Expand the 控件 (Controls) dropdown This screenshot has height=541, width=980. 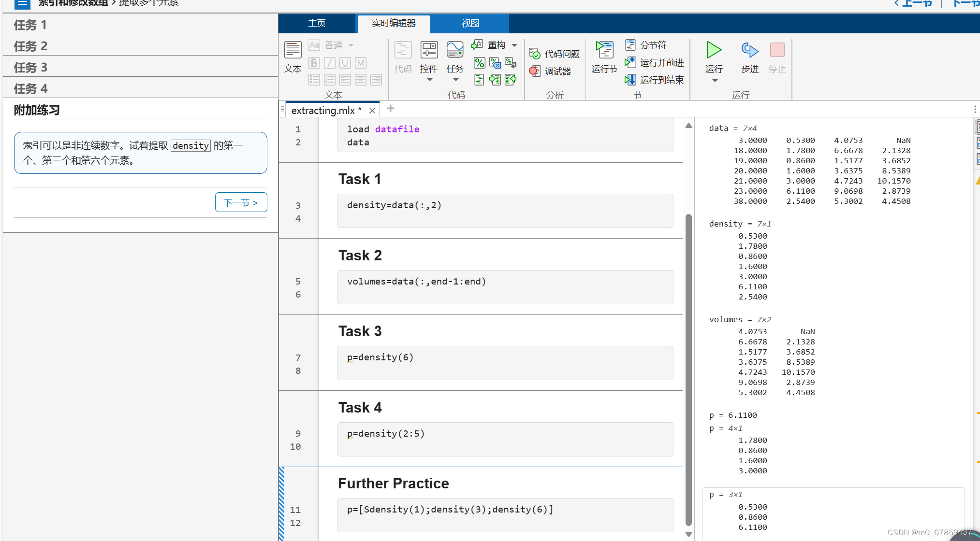click(x=429, y=80)
